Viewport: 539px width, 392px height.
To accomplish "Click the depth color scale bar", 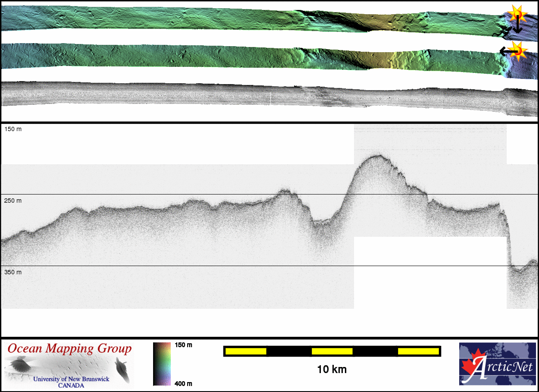I will pyautogui.click(x=162, y=364).
